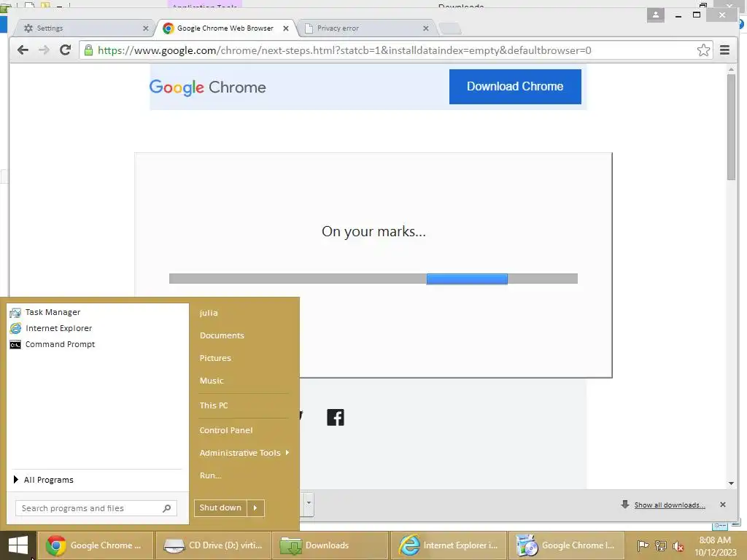
Task: Click the scrollbar down arrow
Action: point(731,483)
